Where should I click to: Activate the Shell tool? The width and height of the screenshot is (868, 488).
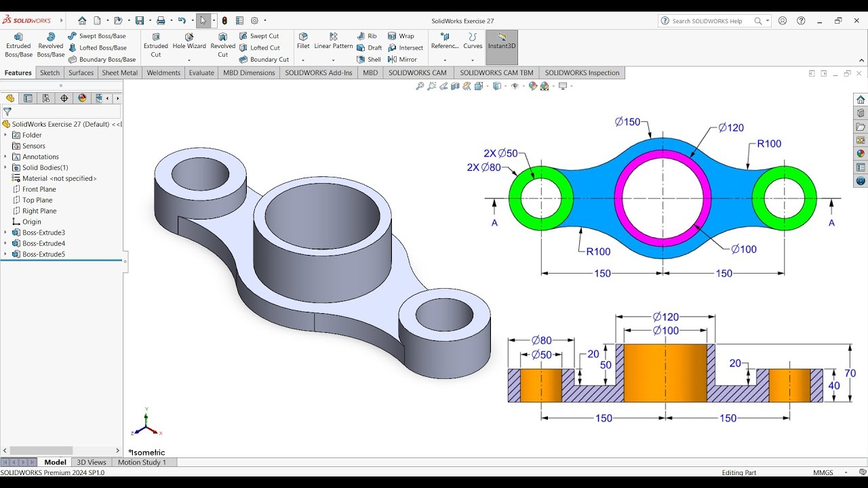(x=369, y=60)
